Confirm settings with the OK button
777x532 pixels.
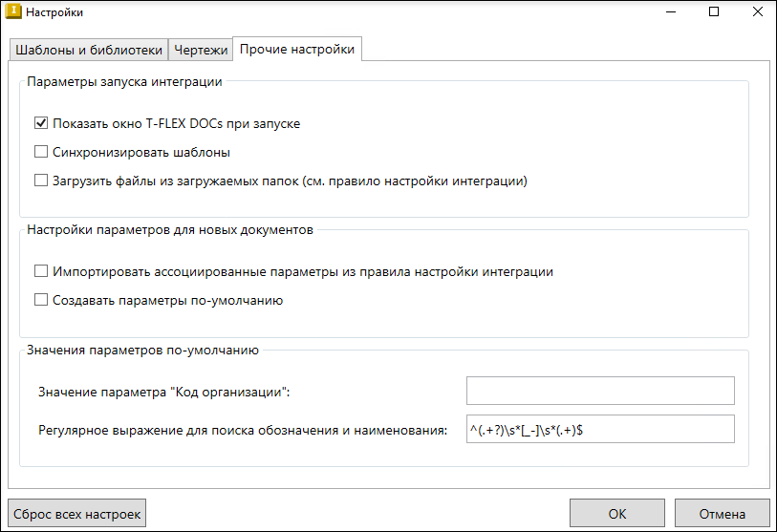pos(617,514)
